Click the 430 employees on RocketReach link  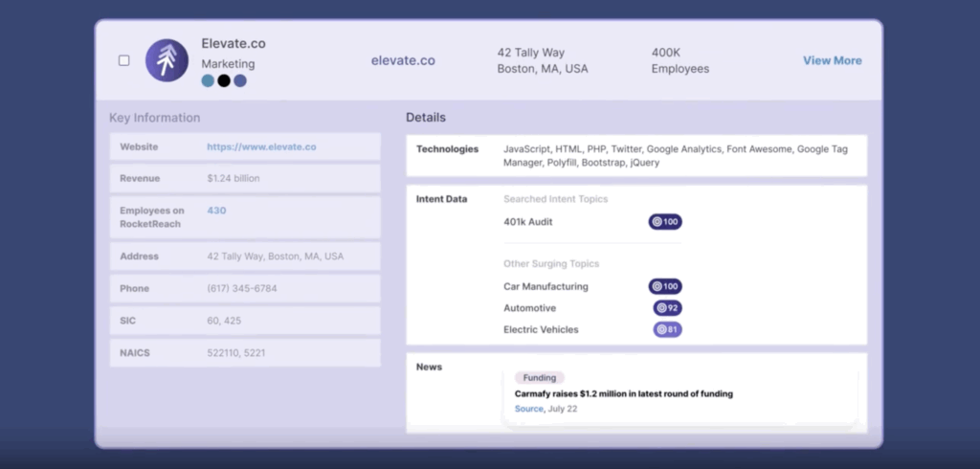[x=216, y=211]
